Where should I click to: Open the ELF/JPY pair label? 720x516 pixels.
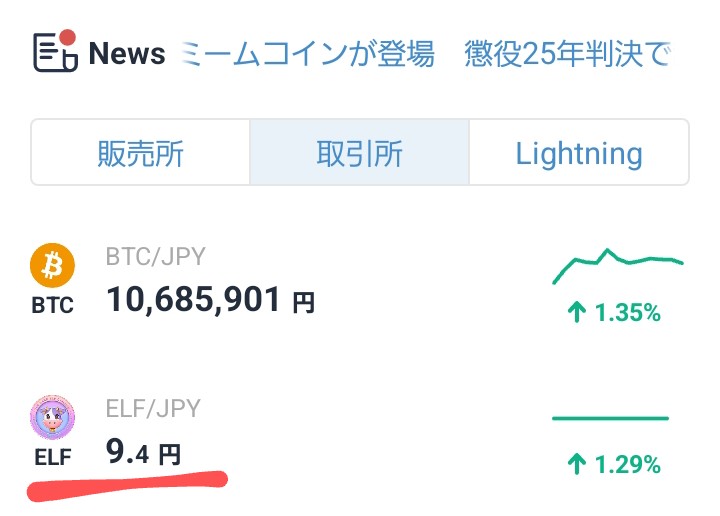153,408
